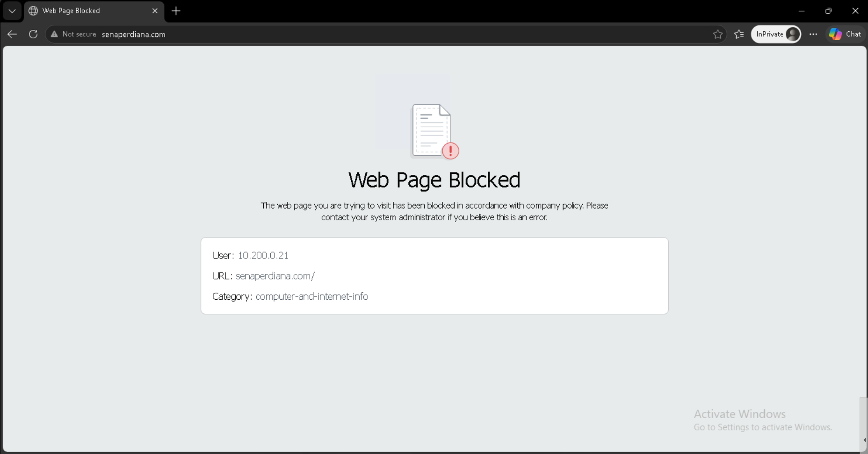Select the user IP 10.200.0.21 text
This screenshot has height=454, width=868.
click(263, 255)
